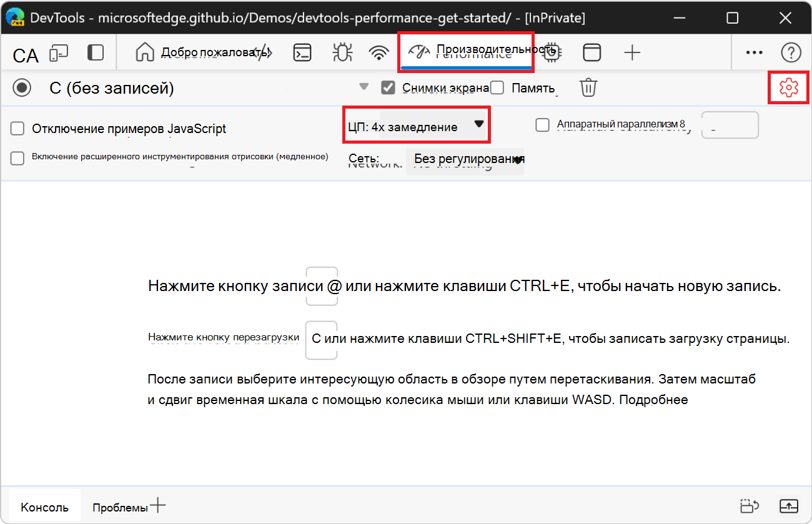
Task: Click the record button to start profiling
Action: (x=22, y=87)
